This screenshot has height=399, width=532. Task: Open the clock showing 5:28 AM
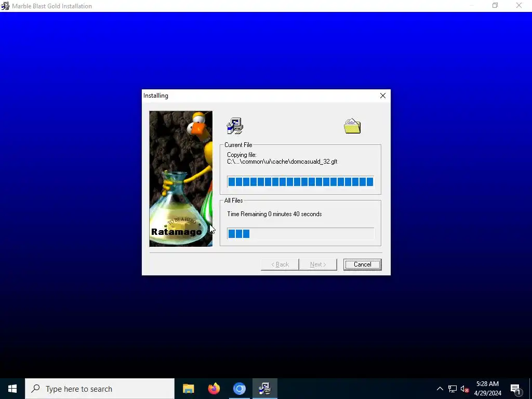tap(487, 389)
